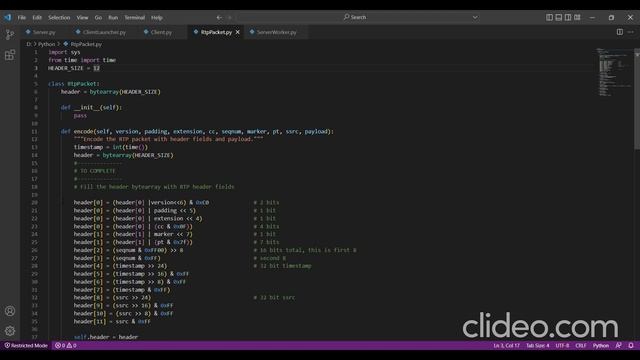Switch to the ClientLauncher.py tab

[x=104, y=32]
